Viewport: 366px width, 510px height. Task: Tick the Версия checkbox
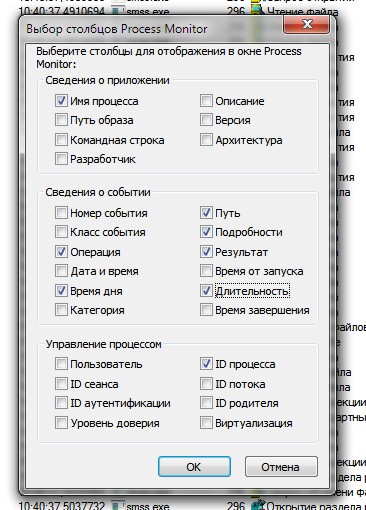click(x=206, y=119)
